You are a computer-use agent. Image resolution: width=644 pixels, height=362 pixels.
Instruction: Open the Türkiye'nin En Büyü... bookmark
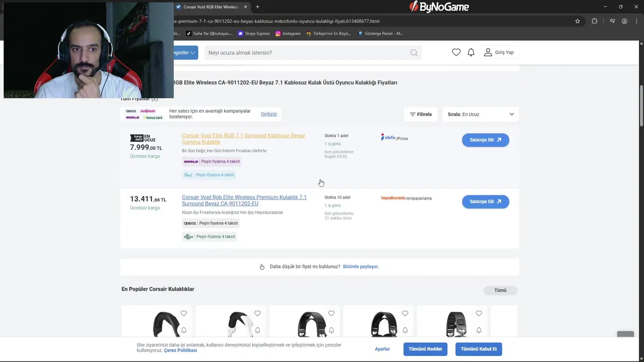329,34
